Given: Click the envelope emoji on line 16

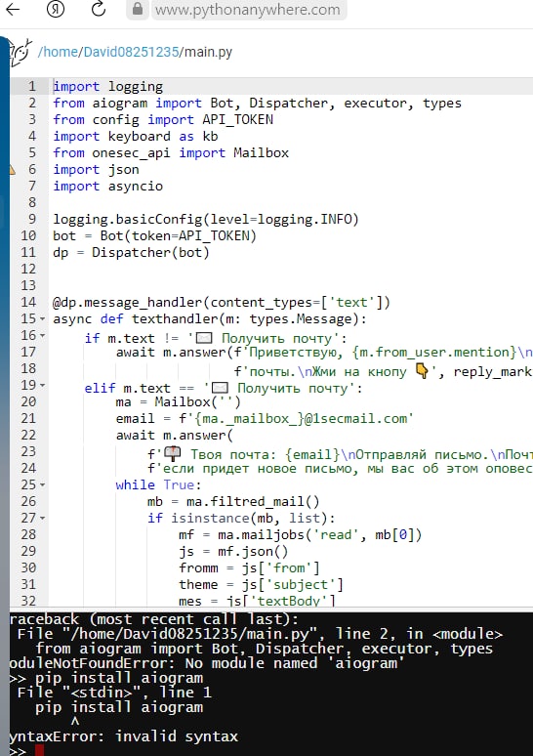Looking at the screenshot, I should 205,338.
